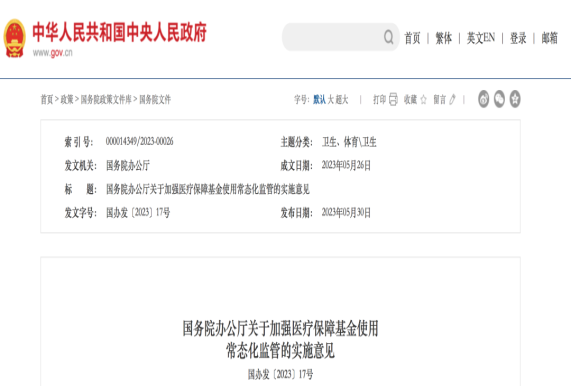
Task: Select 超大 font size option
Action: [342, 99]
